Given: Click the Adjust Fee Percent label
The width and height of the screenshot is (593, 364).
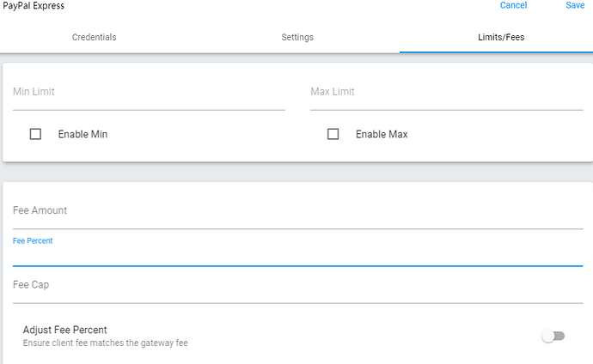Looking at the screenshot, I should pyautogui.click(x=65, y=330).
